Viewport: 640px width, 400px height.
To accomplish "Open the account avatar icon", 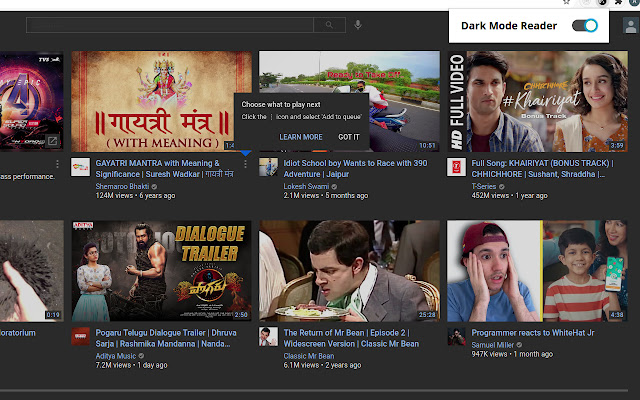I will click(630, 25).
